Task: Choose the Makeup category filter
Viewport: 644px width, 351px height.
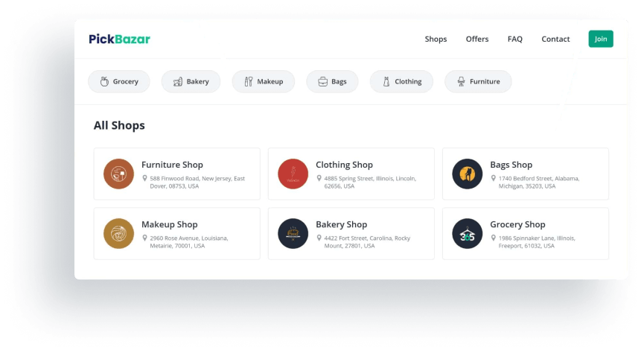Action: 263,81
